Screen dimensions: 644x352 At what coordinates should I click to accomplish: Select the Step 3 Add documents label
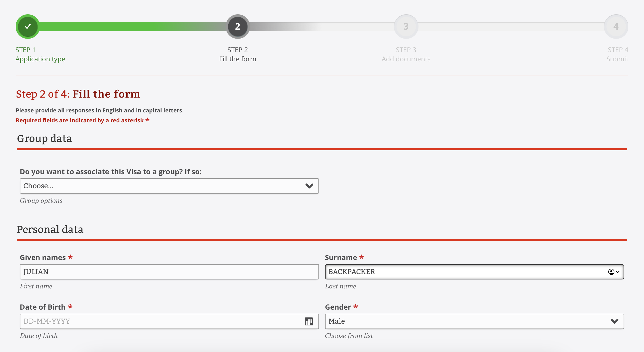406,59
